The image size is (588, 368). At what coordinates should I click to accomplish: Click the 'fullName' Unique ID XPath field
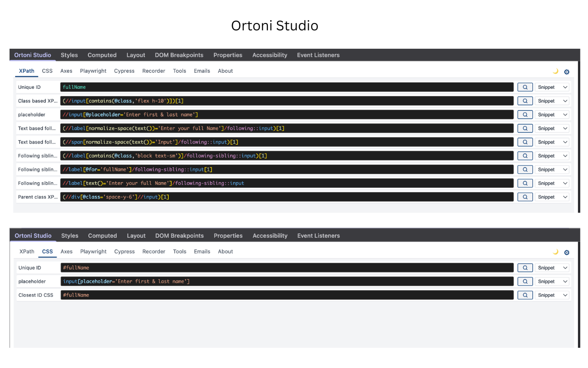(x=287, y=87)
